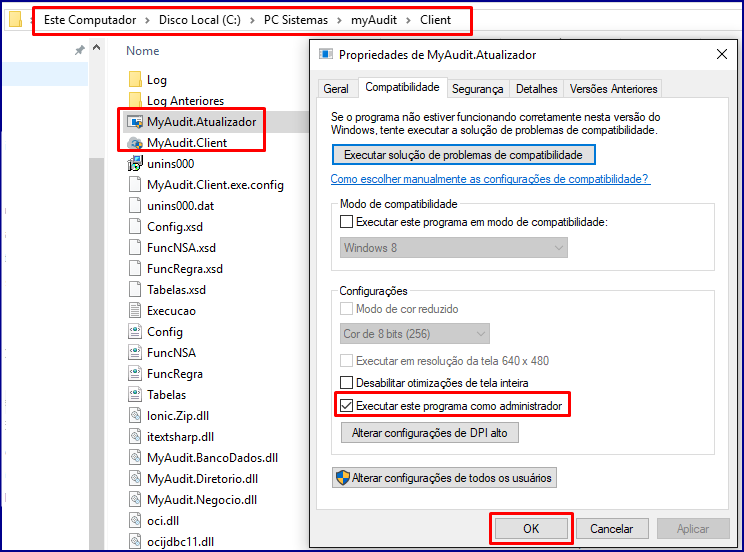Click the Log Anteriores folder icon

pos(135,100)
